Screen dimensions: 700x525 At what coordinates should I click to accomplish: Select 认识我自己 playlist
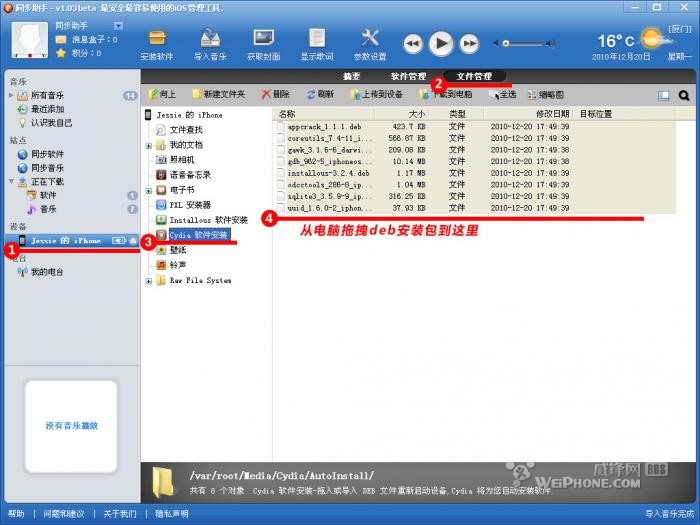click(51, 123)
